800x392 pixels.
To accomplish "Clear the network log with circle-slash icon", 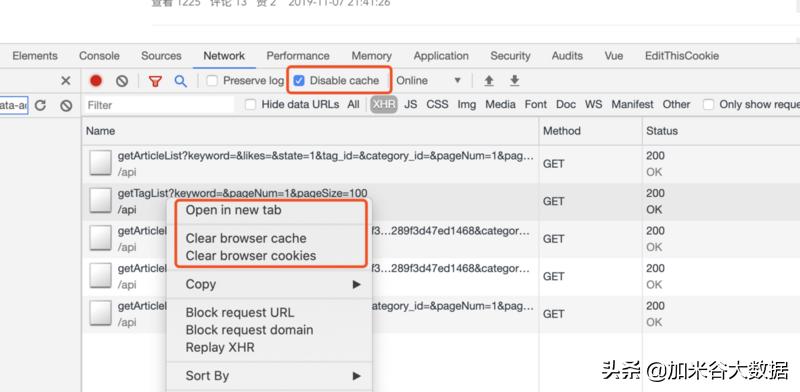I will coord(121,81).
